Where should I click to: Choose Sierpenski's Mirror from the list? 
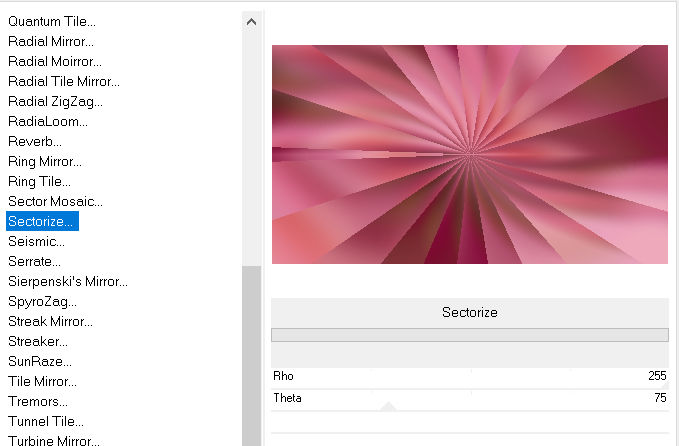pyautogui.click(x=68, y=281)
